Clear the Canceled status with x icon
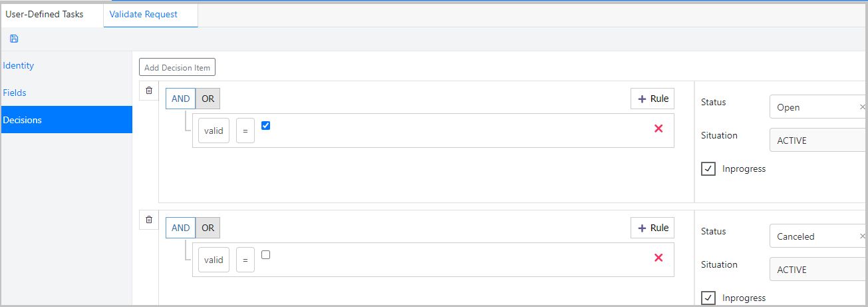This screenshot has width=868, height=307. tap(863, 236)
